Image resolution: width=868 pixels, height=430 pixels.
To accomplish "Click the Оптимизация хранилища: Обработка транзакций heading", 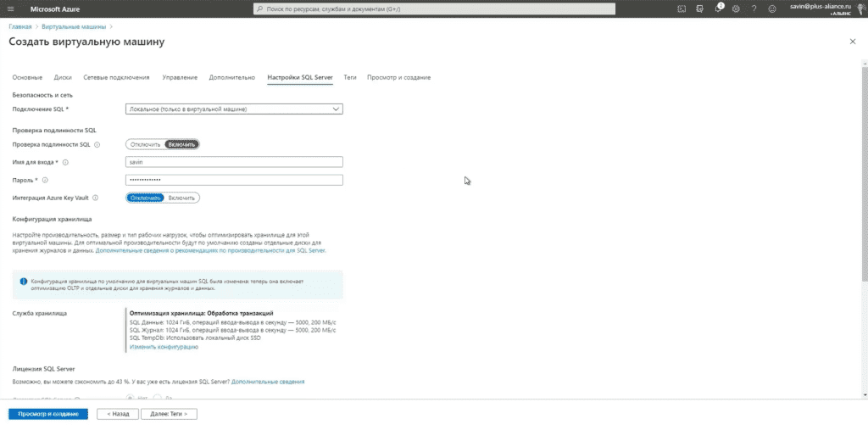I will (202, 314).
